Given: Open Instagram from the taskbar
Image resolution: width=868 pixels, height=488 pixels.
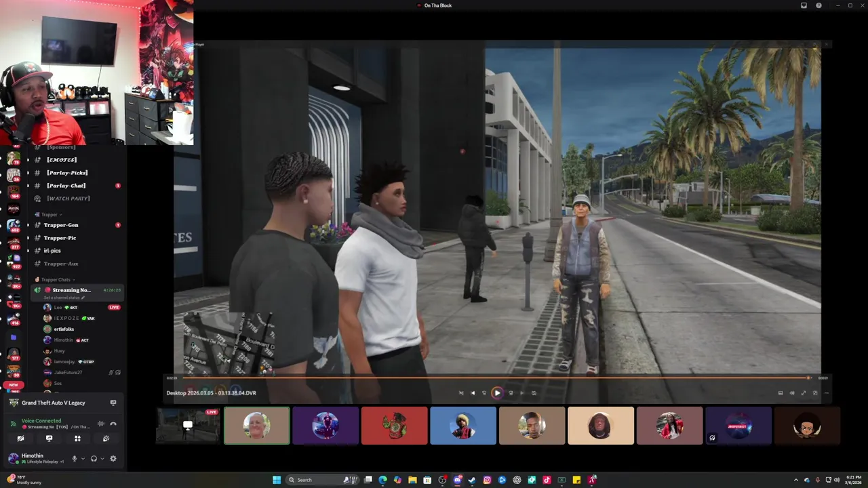Looking at the screenshot, I should (x=487, y=480).
